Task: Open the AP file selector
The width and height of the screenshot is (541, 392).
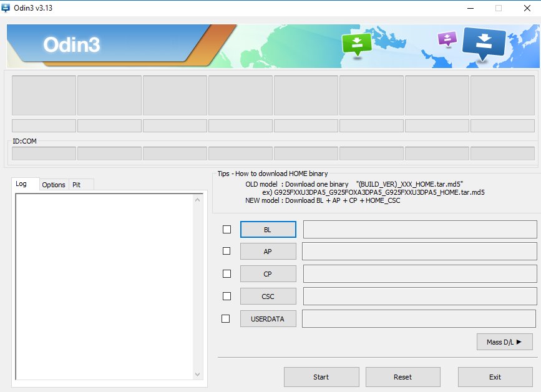Action: (268, 251)
